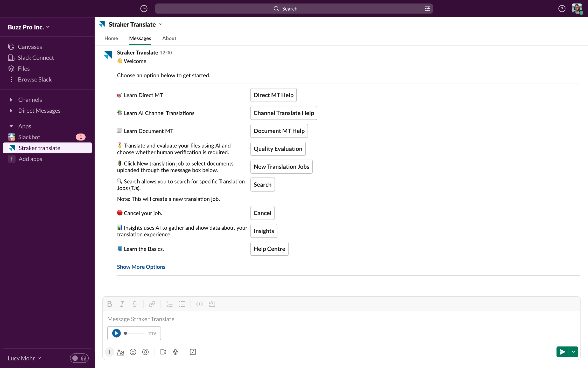Switch to the About tab
Image resolution: width=588 pixels, height=368 pixels.
pyautogui.click(x=169, y=38)
